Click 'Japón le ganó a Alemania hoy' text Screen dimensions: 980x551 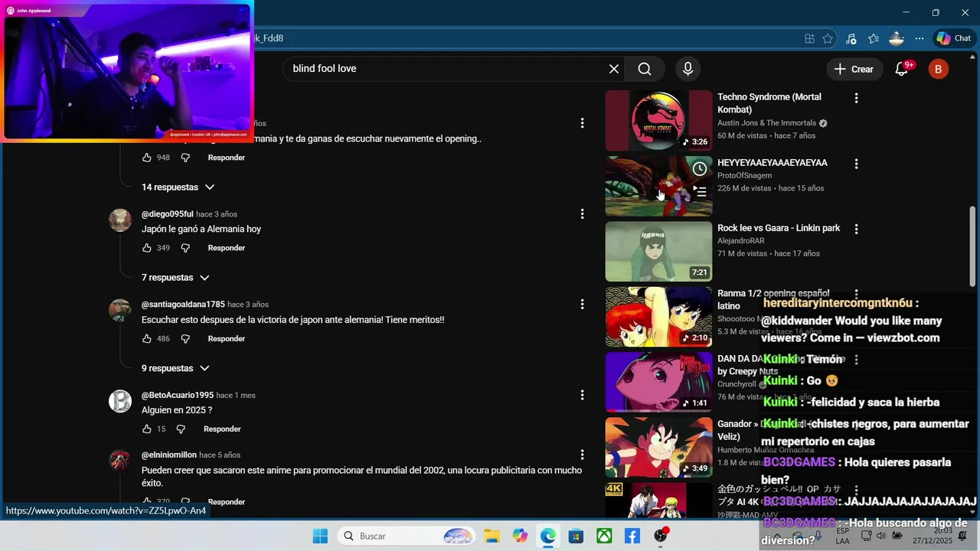(x=201, y=229)
